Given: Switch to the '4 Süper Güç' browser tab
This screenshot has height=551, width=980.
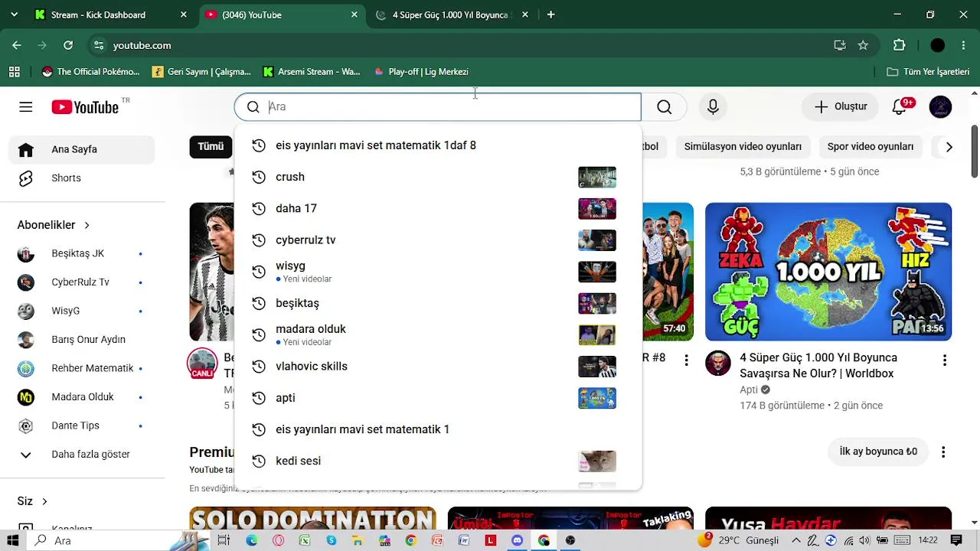Looking at the screenshot, I should (453, 15).
